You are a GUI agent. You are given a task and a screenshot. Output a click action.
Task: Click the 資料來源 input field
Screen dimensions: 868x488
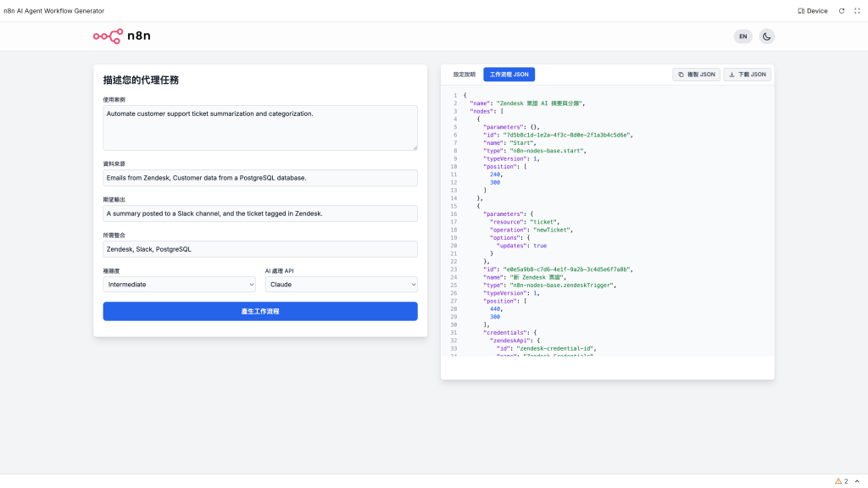pos(260,178)
